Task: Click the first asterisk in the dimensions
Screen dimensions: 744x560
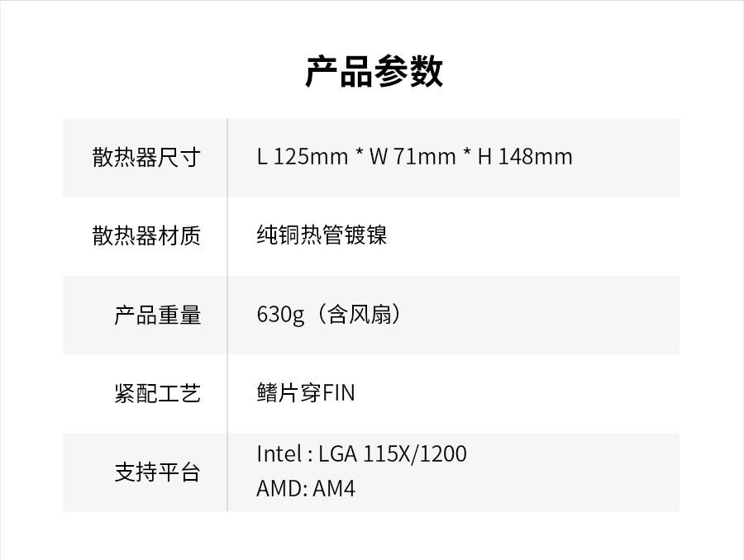Action: (x=360, y=155)
